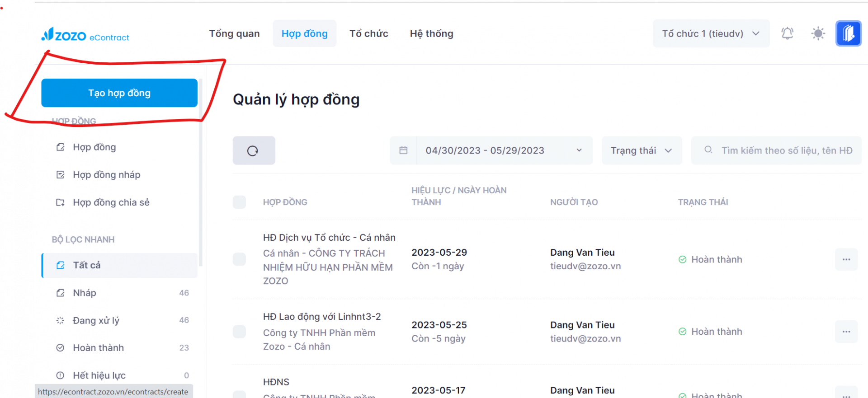Open the Tổ chức menu tab
Screen dimensions: 868x398
tap(368, 33)
